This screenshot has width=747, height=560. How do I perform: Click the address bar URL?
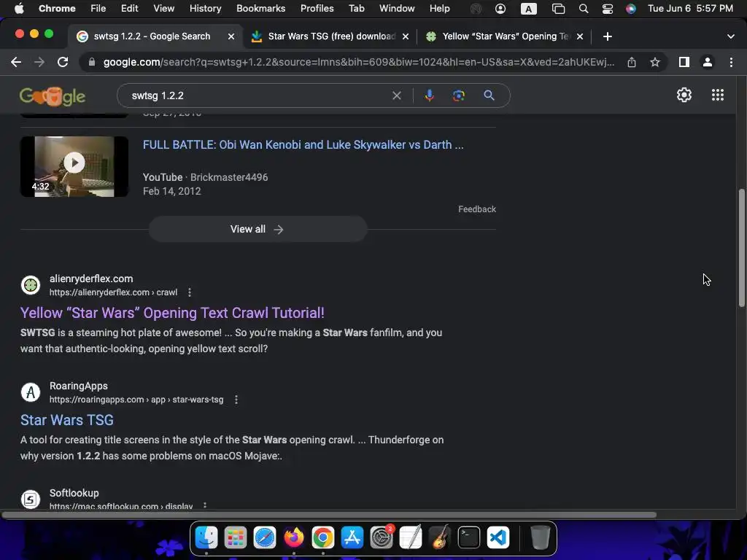[x=358, y=62]
